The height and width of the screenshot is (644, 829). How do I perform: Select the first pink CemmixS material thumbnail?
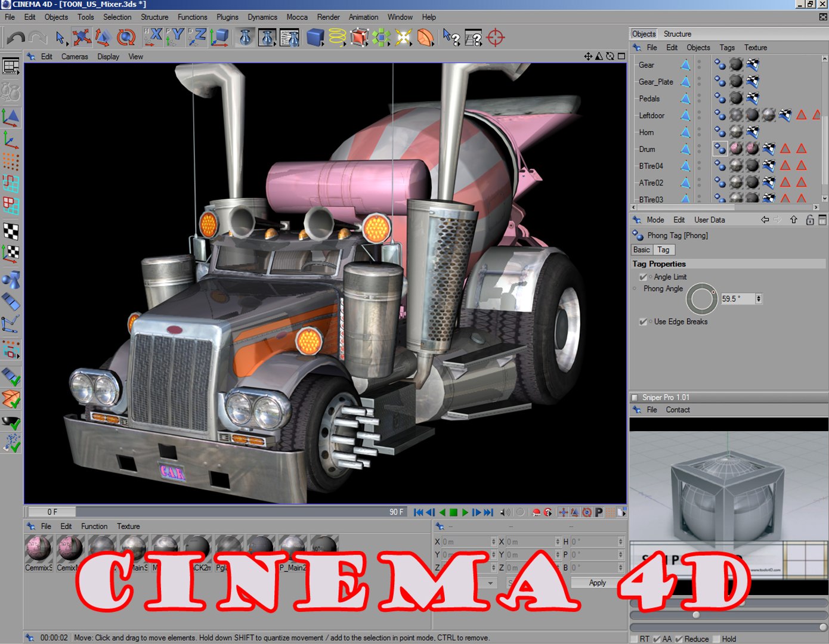point(39,549)
